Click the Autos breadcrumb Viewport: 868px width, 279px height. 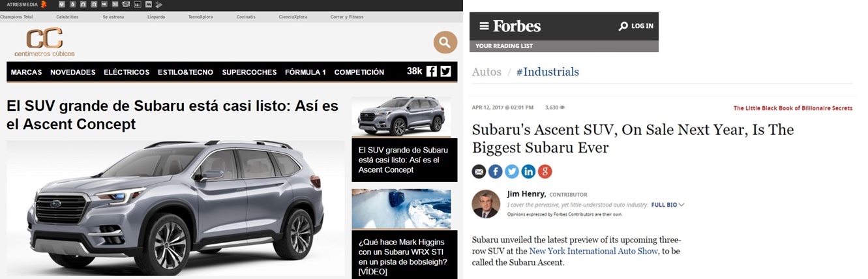coord(486,72)
